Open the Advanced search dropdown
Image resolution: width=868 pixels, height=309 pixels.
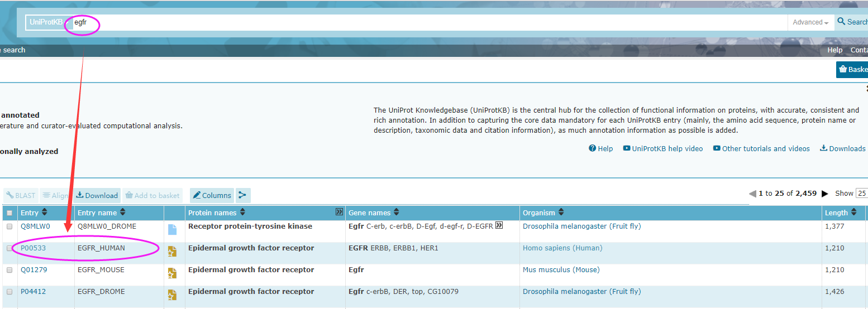810,22
